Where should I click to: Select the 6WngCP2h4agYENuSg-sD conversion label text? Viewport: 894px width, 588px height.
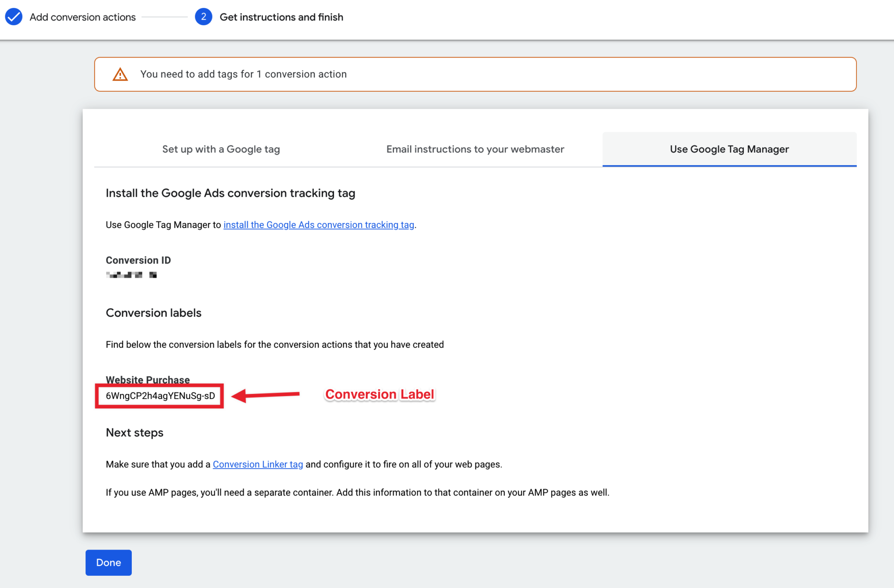160,396
